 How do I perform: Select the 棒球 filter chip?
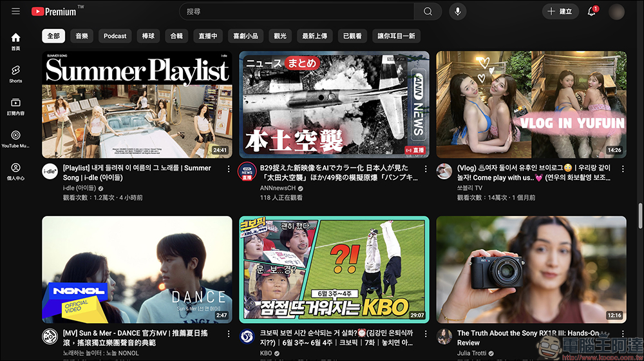(148, 36)
